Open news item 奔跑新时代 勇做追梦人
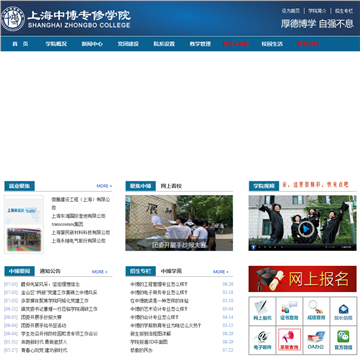Viewport: 360px width, 360px height. tap(44, 342)
